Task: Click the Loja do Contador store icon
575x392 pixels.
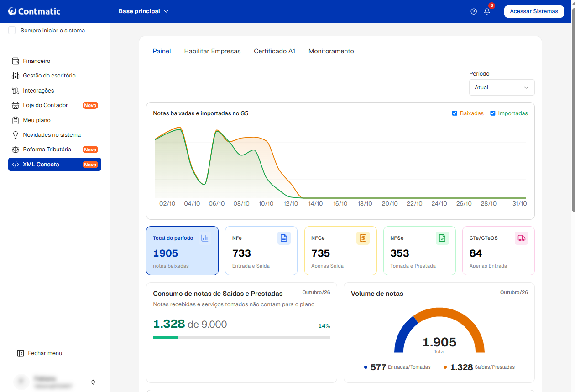Action: 16,105
